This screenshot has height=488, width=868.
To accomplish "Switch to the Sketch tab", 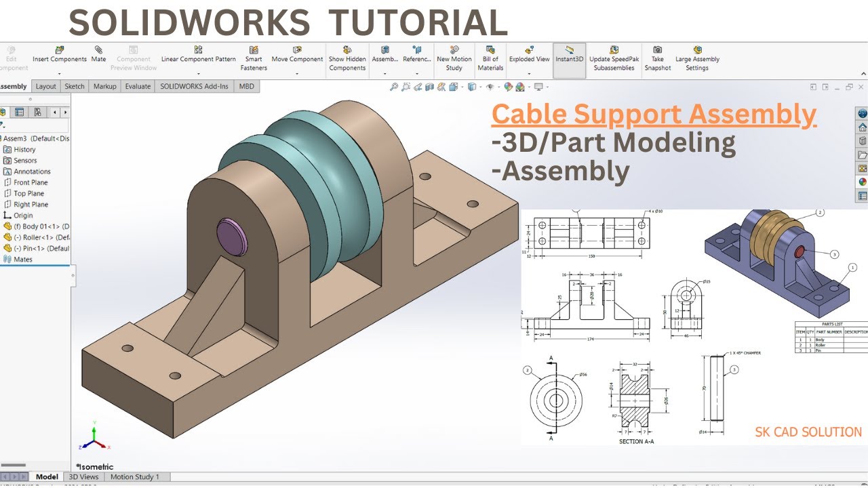I will (x=75, y=86).
